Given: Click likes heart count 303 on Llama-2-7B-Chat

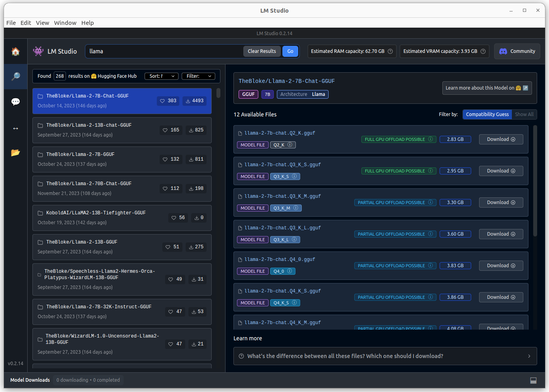Looking at the screenshot, I should [x=168, y=101].
